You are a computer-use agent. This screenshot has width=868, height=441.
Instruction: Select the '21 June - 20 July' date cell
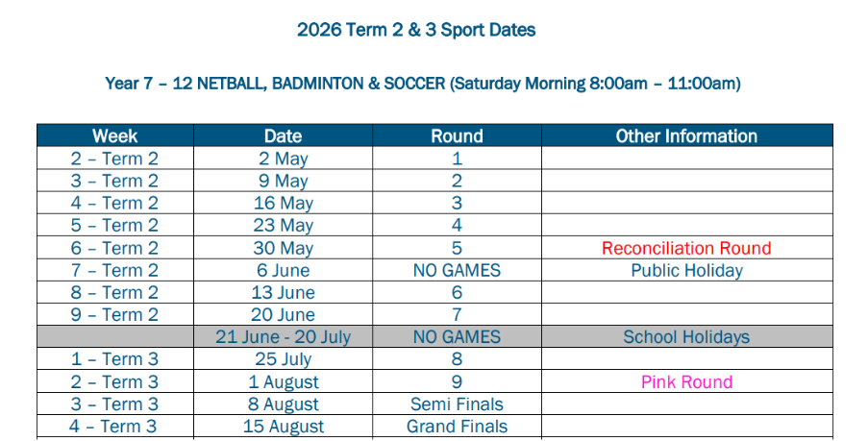click(283, 336)
